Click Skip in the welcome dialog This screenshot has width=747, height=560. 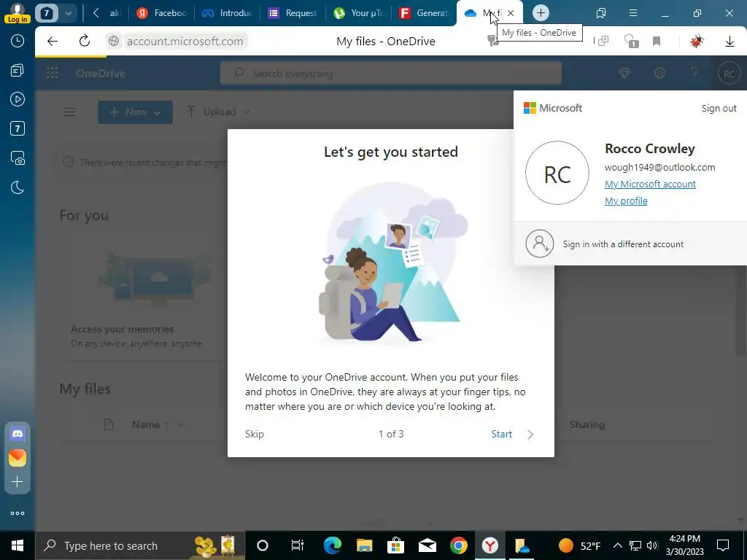(x=255, y=434)
